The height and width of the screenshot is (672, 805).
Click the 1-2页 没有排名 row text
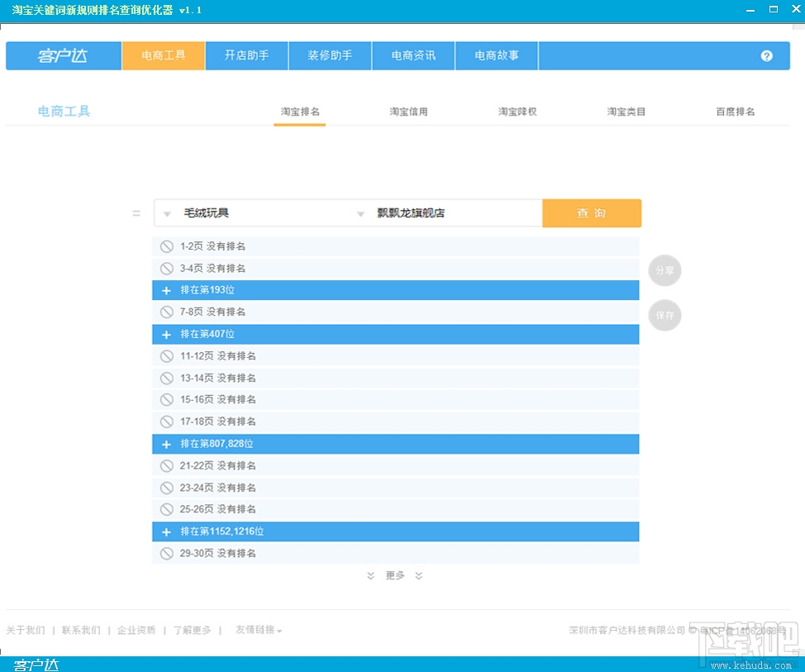click(212, 246)
